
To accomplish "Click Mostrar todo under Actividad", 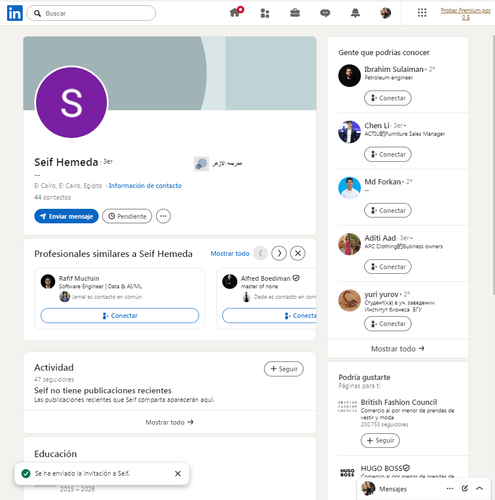I will pos(169,422).
